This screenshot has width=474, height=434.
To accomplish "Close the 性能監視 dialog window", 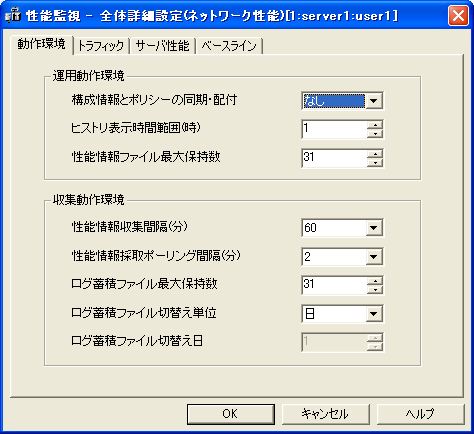I will click(x=458, y=15).
